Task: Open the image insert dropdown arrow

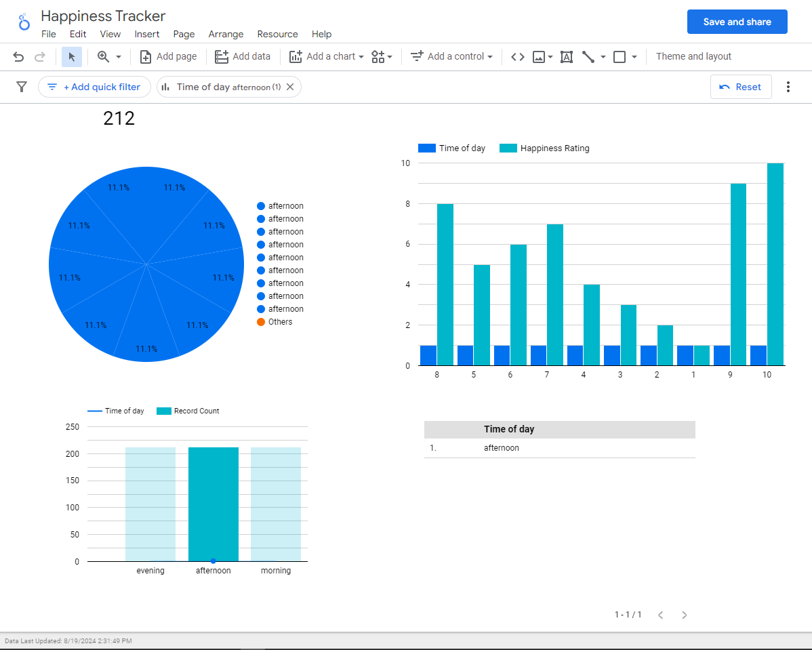Action: [550, 56]
